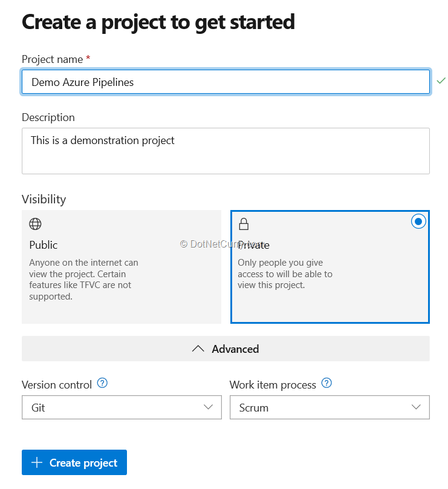
Task: Click the lock icon in Private card
Action: point(244,225)
